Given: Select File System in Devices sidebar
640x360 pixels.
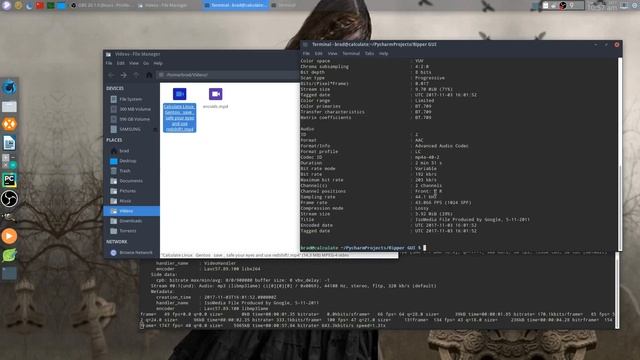Looking at the screenshot, I should click(131, 99).
